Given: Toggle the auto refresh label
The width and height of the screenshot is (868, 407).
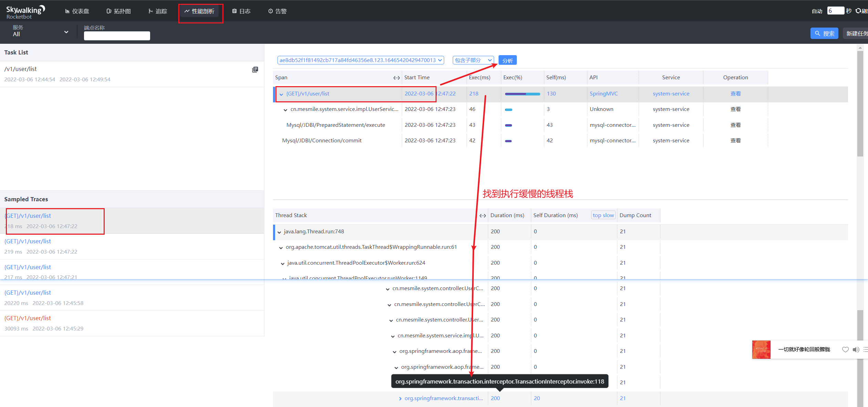Looking at the screenshot, I should tap(817, 11).
